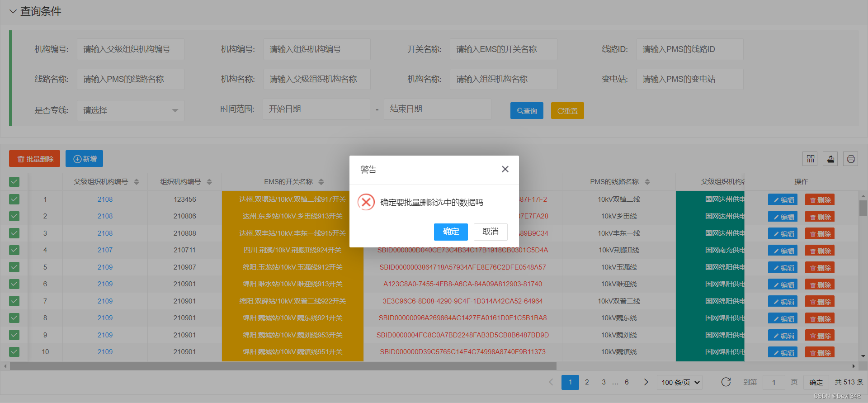Click the 开始日期 date field
Screen dimensions: 868x403
tap(316, 109)
